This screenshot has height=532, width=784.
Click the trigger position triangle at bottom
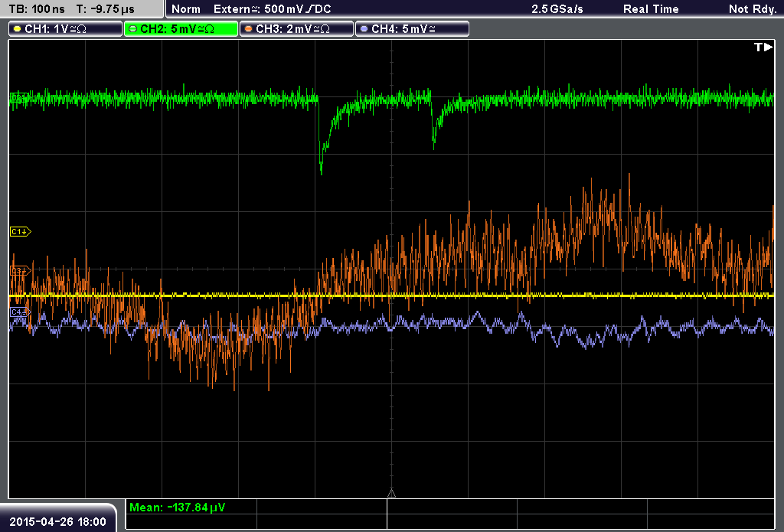coord(391,494)
